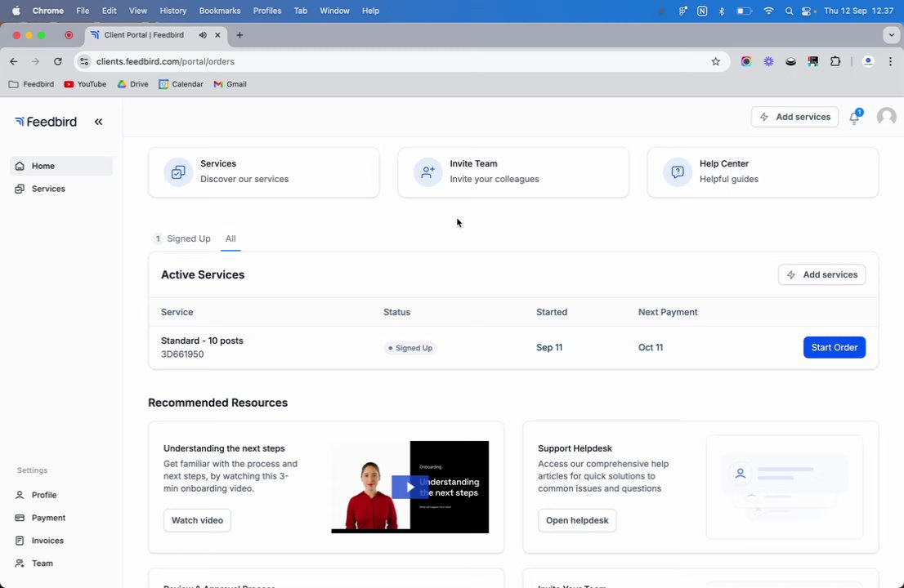This screenshot has width=904, height=588.
Task: Open the YouTube bookmark
Action: click(85, 84)
